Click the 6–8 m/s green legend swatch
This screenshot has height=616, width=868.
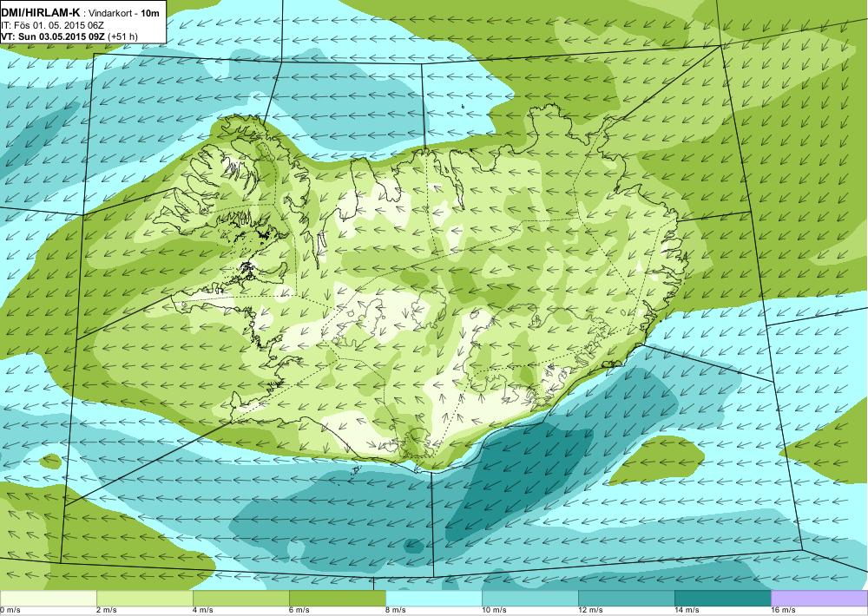pyautogui.click(x=337, y=599)
